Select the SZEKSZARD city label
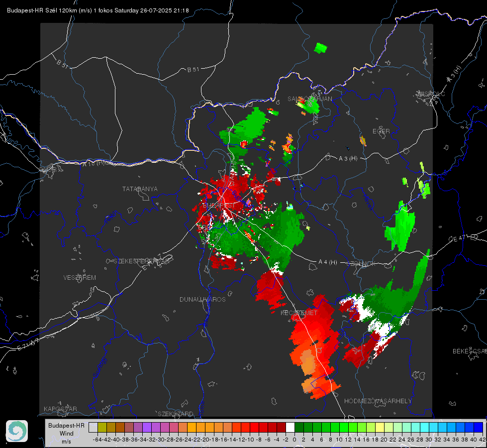487x448 pixels. (x=176, y=414)
